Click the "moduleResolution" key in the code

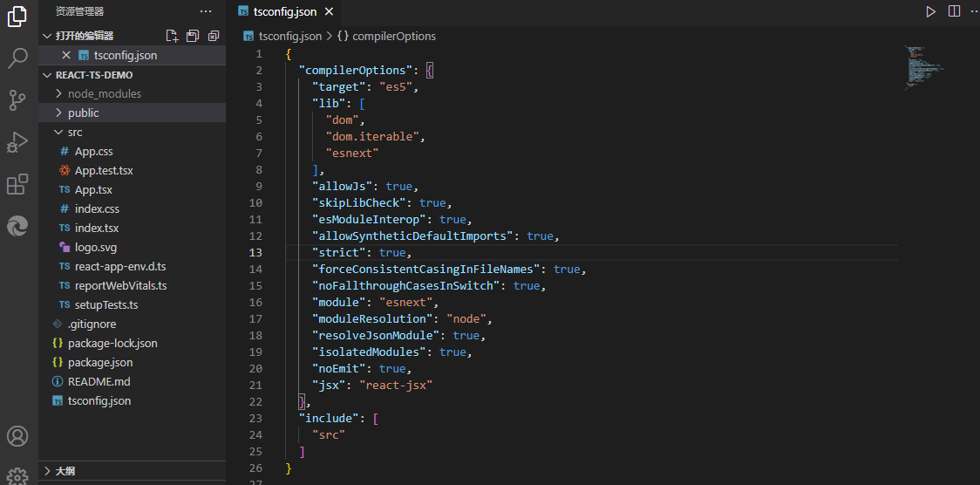tap(373, 318)
